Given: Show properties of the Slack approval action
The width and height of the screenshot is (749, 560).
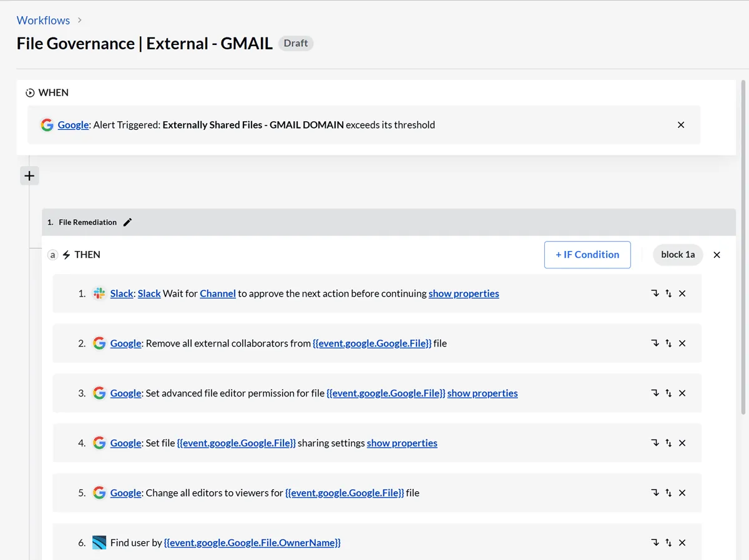Looking at the screenshot, I should point(464,293).
